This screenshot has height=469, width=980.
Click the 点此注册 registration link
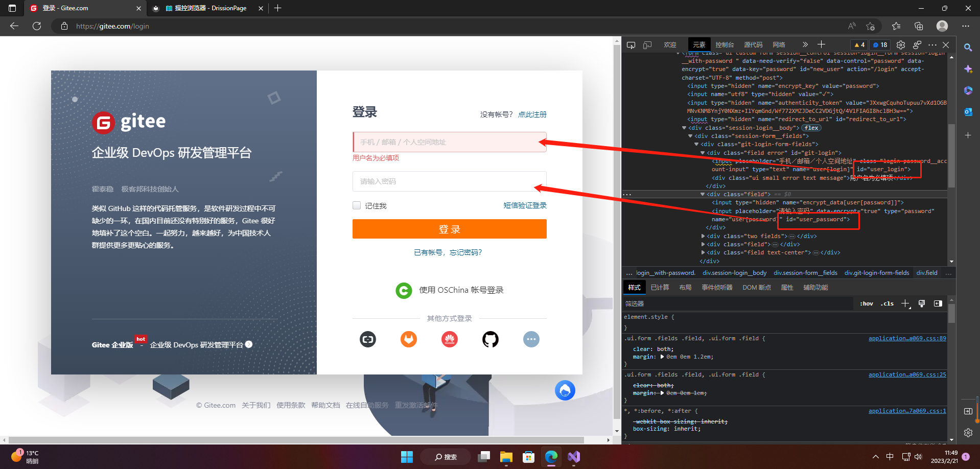coord(533,114)
